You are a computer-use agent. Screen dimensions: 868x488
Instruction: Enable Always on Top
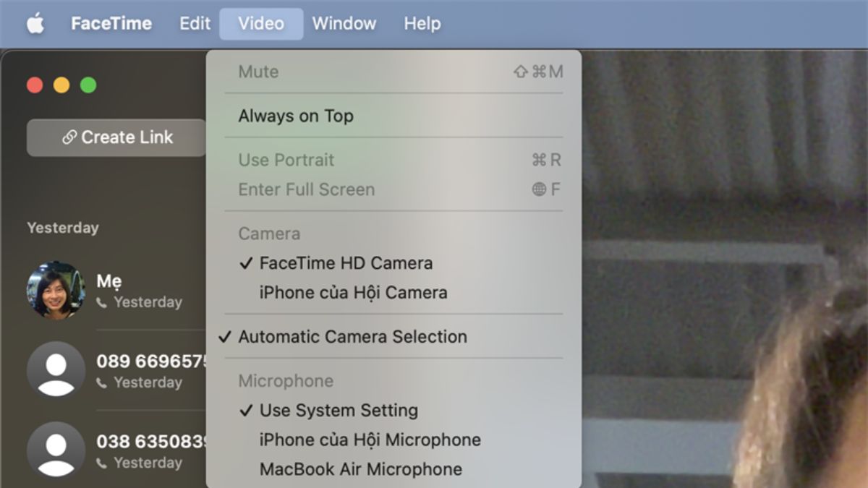pyautogui.click(x=295, y=116)
